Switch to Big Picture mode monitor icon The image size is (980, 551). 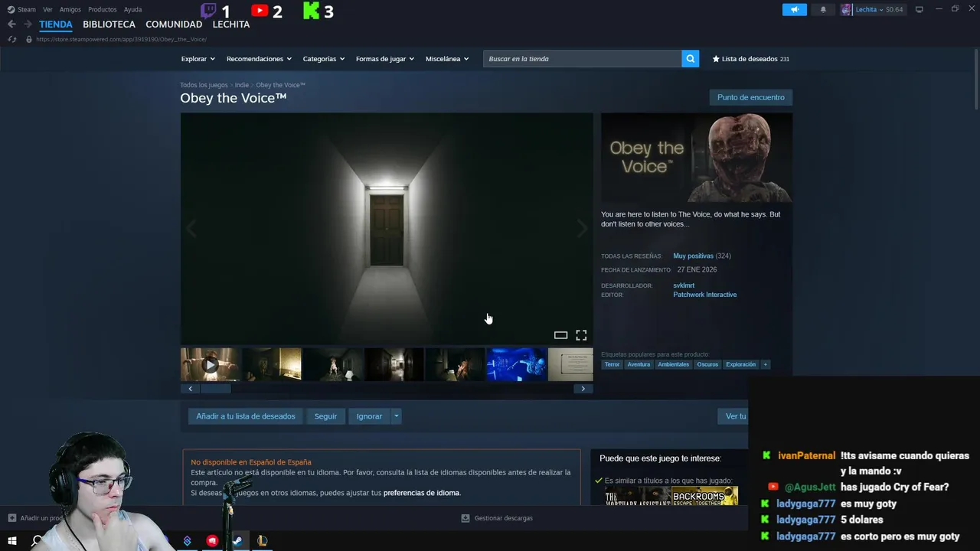pyautogui.click(x=920, y=10)
